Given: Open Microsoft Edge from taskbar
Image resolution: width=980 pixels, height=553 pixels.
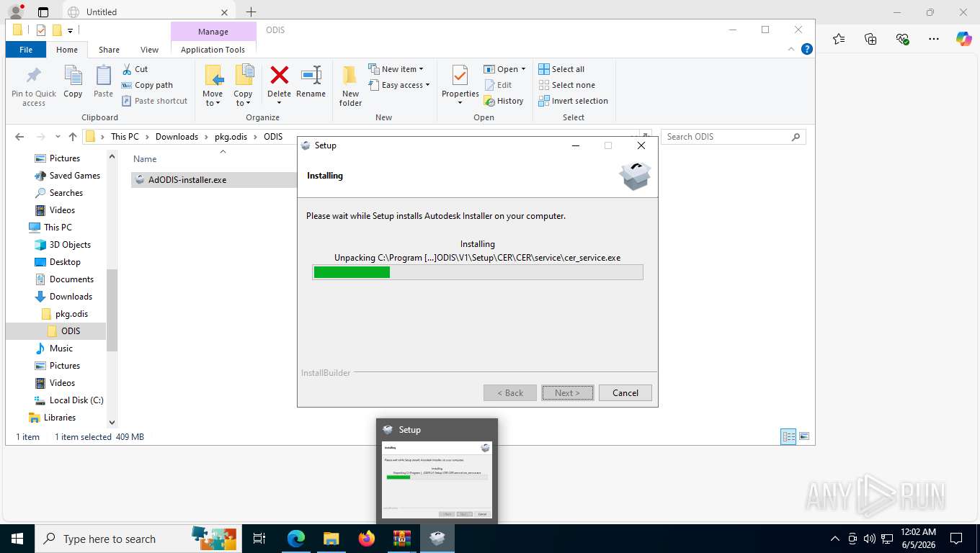Looking at the screenshot, I should (x=296, y=539).
